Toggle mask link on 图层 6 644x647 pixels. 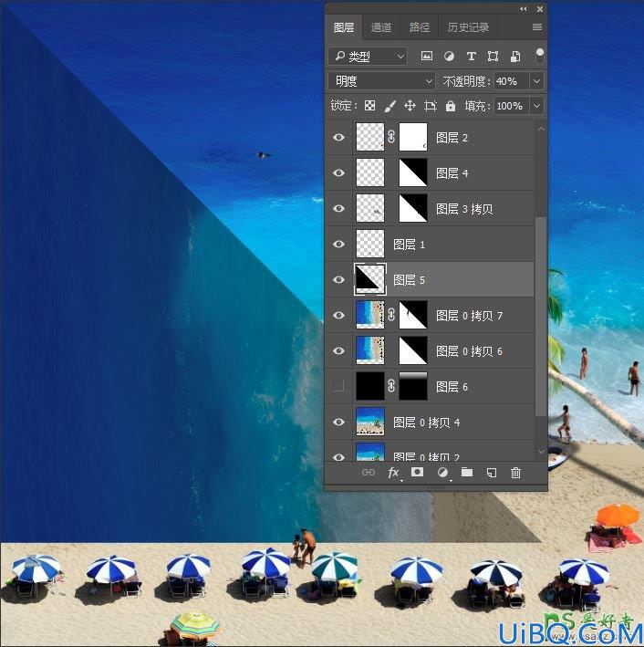pyautogui.click(x=391, y=386)
